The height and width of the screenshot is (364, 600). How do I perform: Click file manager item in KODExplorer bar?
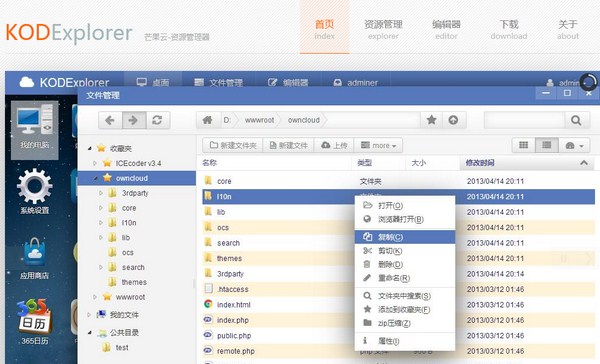pos(218,82)
